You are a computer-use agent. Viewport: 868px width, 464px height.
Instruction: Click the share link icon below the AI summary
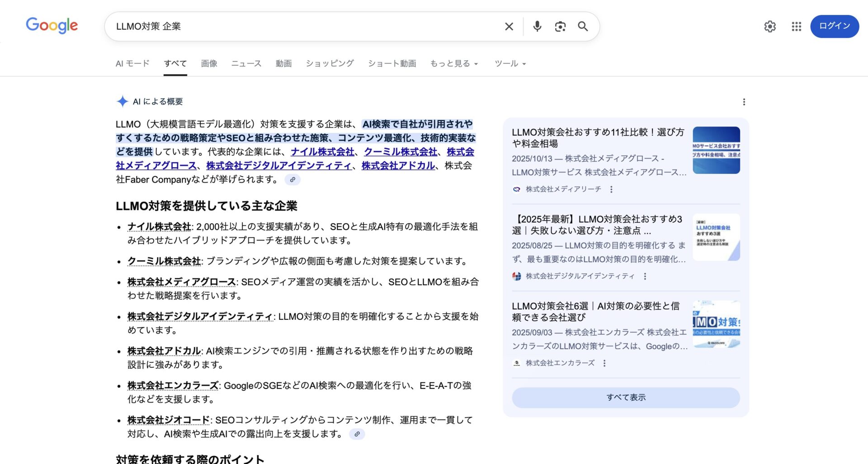[x=292, y=179]
